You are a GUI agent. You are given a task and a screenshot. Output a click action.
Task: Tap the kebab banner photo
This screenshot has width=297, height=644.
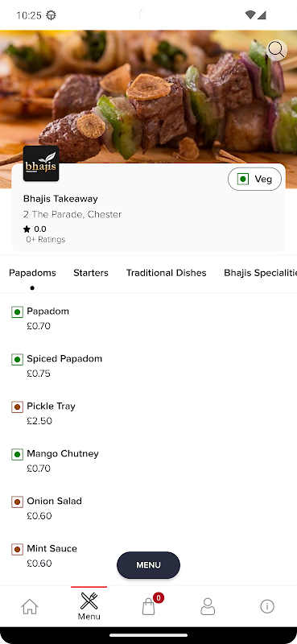coord(148,98)
